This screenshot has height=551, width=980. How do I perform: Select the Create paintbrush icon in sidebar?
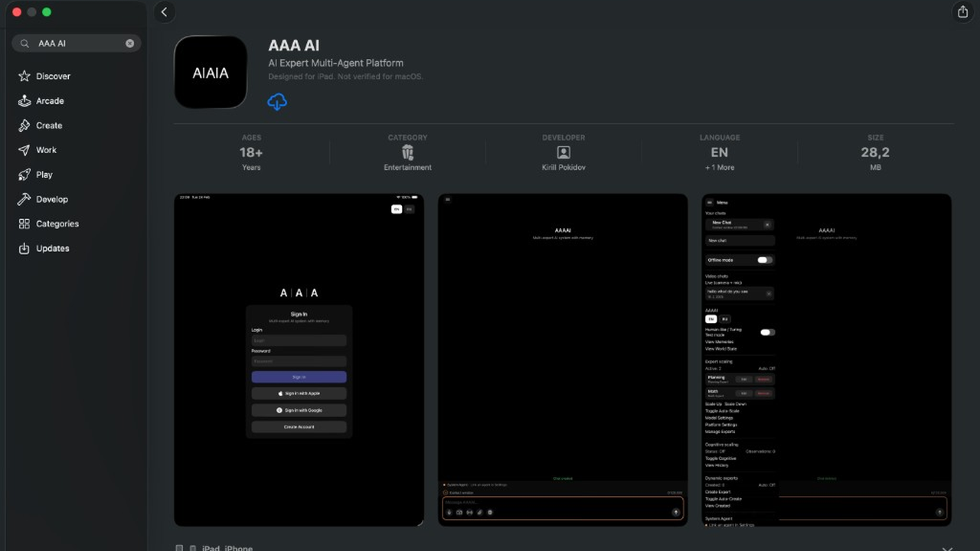24,126
